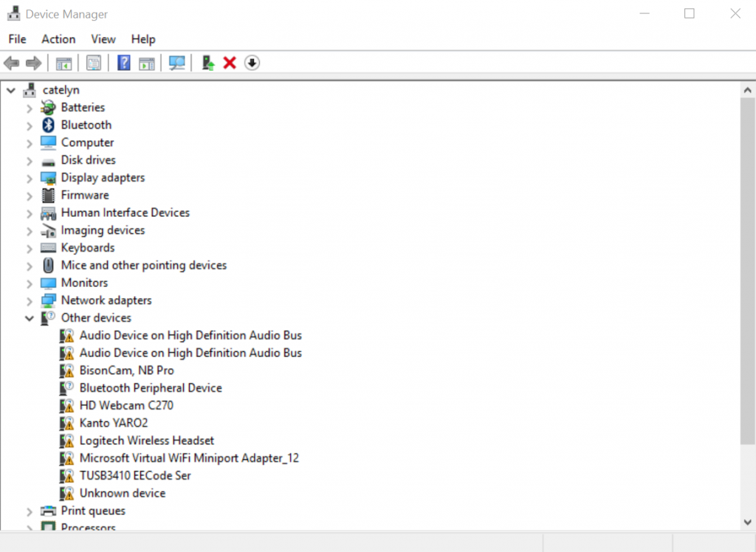Select the HD Webcam C270 device
Image resolution: width=756 pixels, height=552 pixels.
click(x=126, y=405)
